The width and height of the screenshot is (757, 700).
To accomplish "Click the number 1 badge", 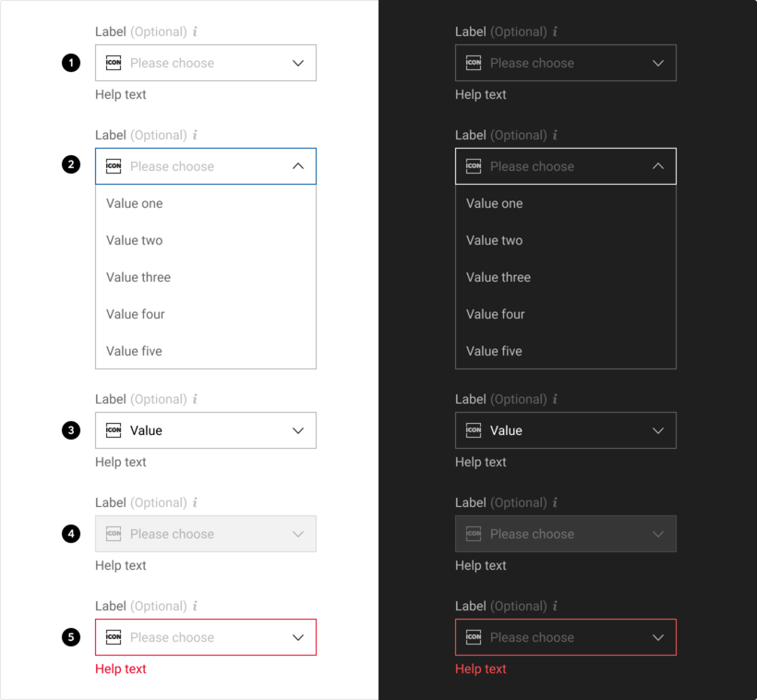I will click(71, 63).
